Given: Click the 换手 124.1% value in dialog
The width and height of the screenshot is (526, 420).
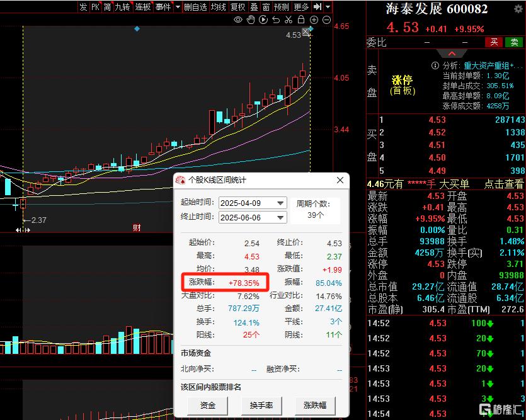Looking at the screenshot, I should click(246, 322).
